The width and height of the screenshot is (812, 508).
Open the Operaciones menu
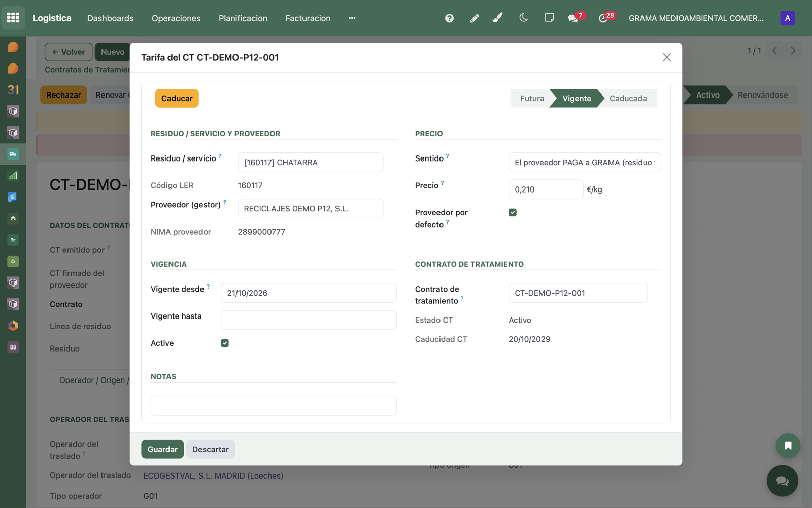tap(176, 18)
